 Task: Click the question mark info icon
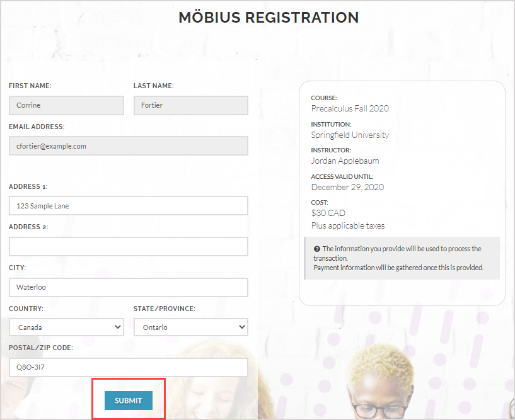pyautogui.click(x=316, y=249)
